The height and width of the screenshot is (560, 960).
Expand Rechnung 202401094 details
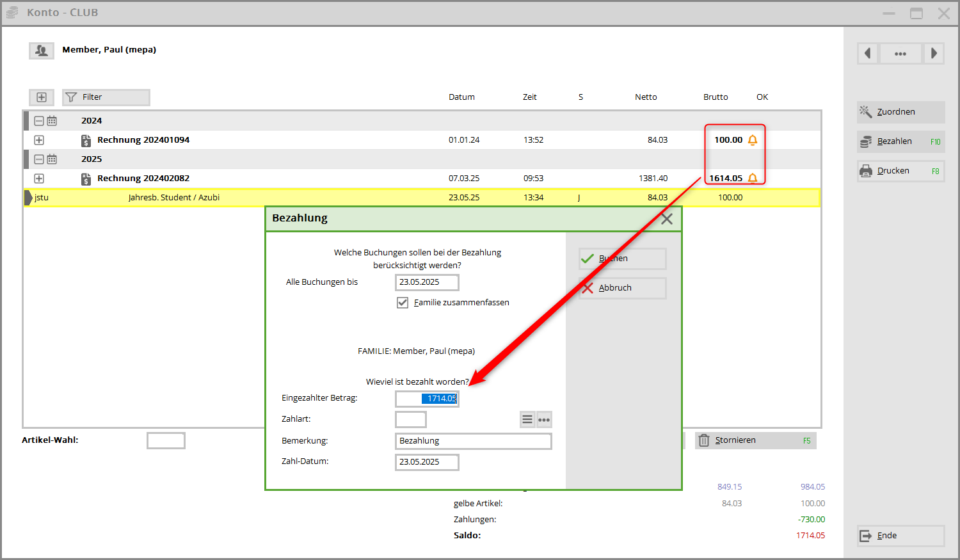point(39,140)
